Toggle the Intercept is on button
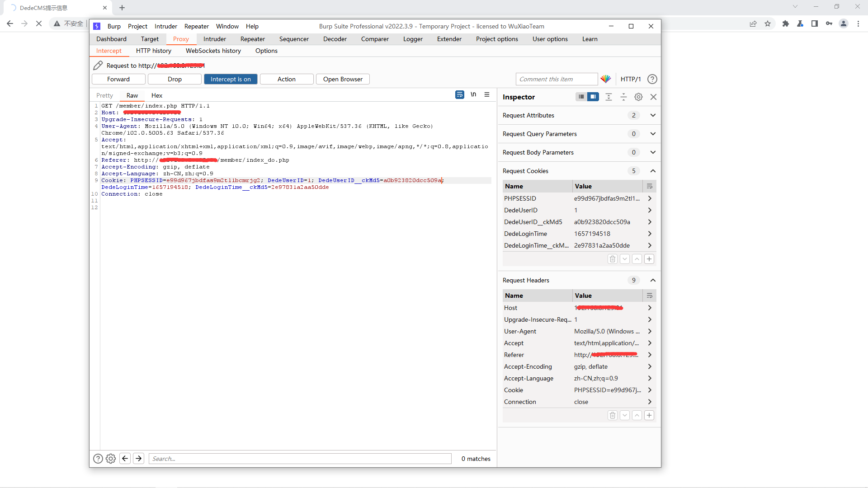Screen dimensions: 868x488 click(x=231, y=79)
